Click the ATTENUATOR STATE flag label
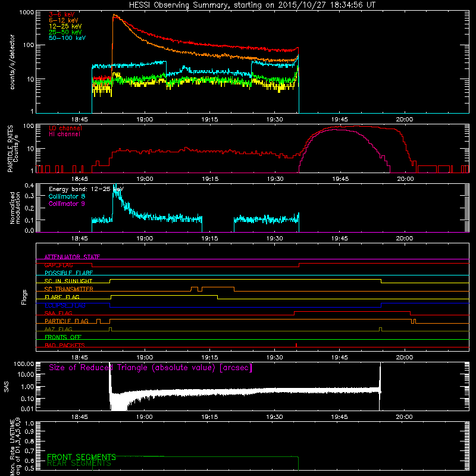This screenshot has width=476, height=476. click(72, 257)
